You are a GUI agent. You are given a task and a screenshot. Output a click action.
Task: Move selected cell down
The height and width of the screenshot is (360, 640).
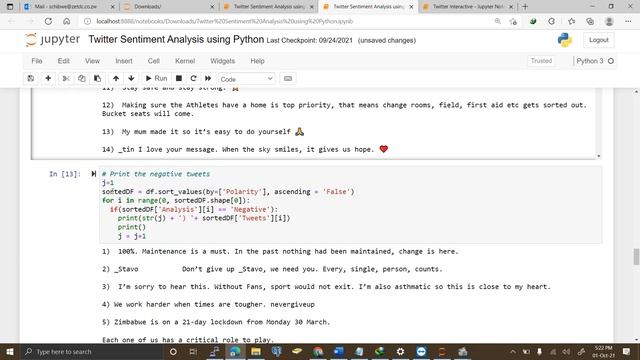tap(131, 78)
